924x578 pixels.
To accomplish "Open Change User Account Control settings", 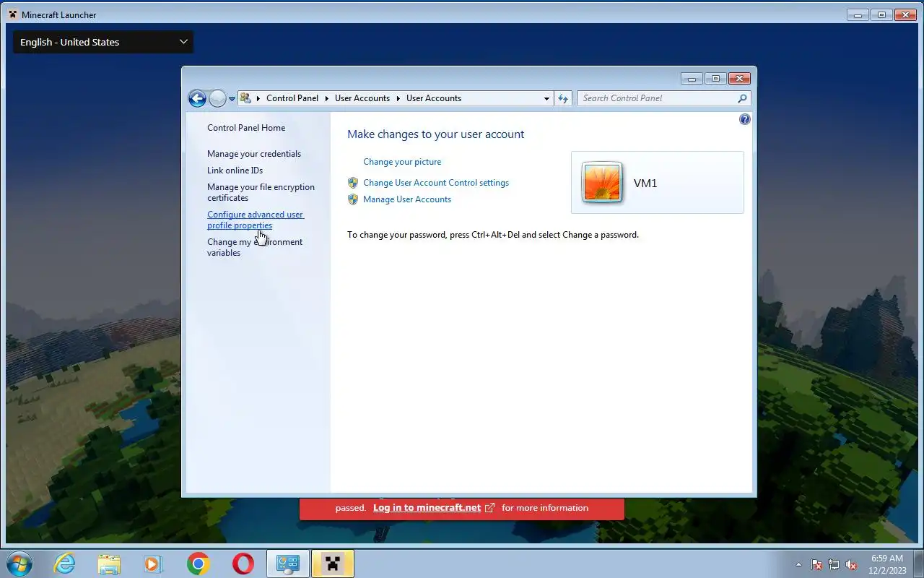I will pos(436,183).
